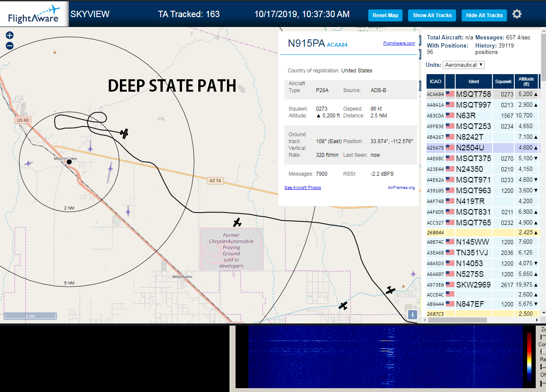The width and height of the screenshot is (546, 392).
Task: Select the yellow 2687C5 row
Action: point(483,314)
